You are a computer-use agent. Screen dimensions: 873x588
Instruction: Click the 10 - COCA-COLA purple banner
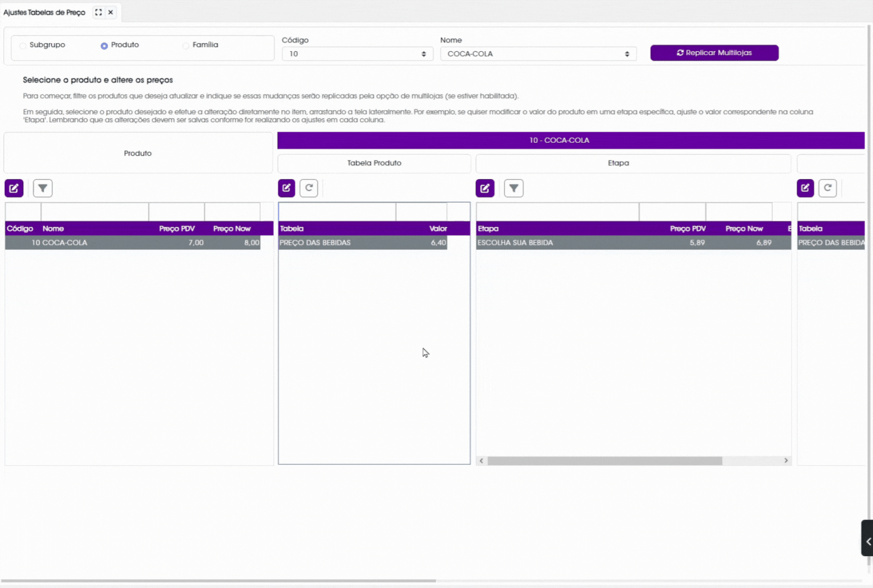(571, 140)
